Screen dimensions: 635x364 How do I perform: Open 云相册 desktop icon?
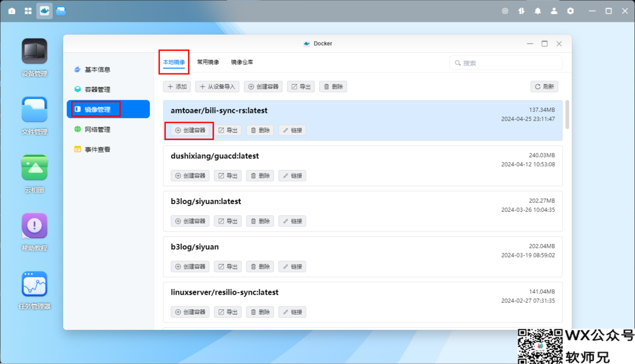click(35, 174)
